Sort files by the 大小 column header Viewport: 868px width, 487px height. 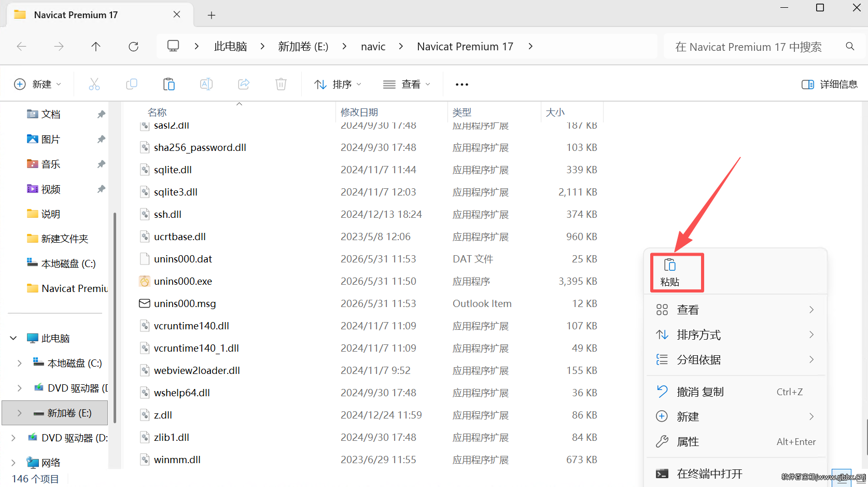click(555, 112)
